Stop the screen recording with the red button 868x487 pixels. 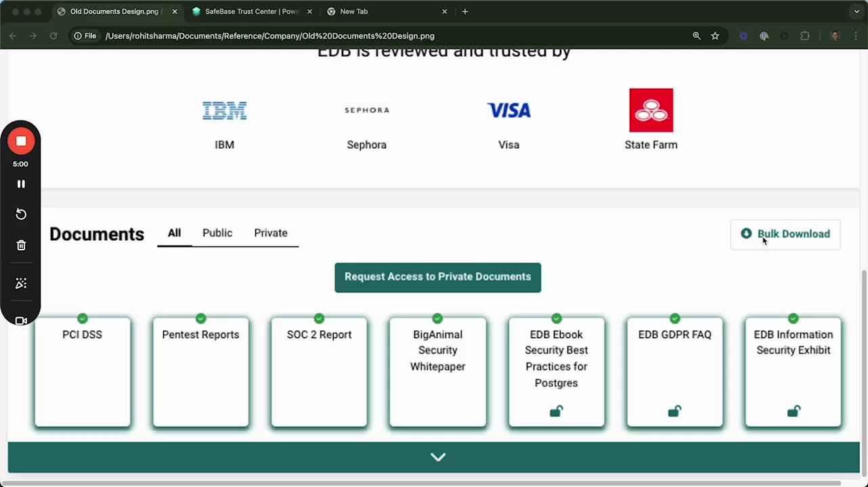coord(21,141)
